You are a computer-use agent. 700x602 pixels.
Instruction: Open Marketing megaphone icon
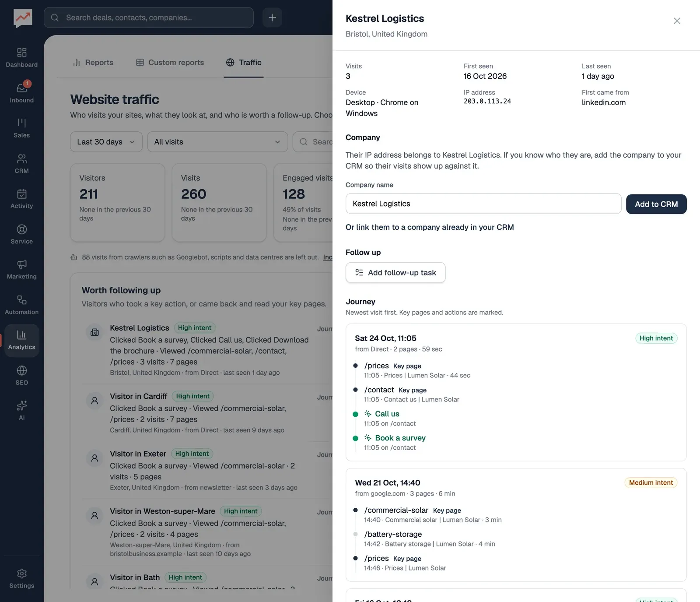click(21, 264)
